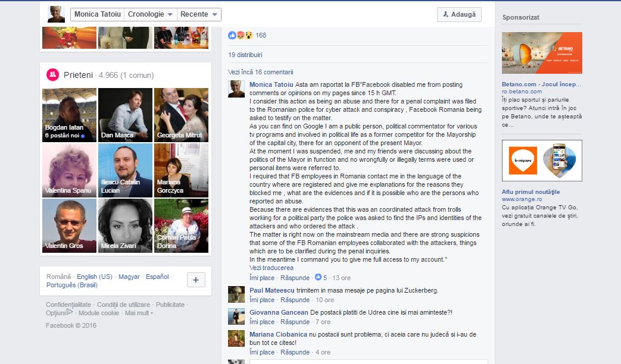
Task: Click Răspunde under Mariana Ciobanica's comment
Action: pos(295,352)
